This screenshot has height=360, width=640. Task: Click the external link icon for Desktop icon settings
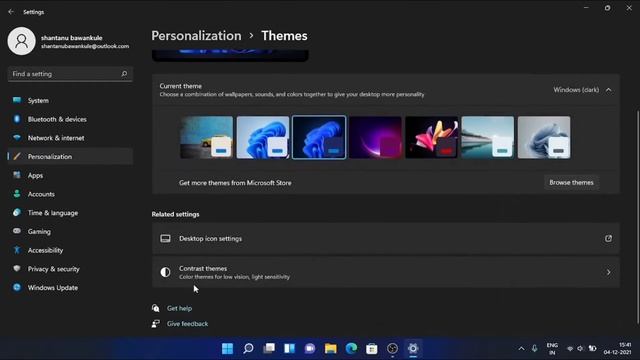(608, 239)
